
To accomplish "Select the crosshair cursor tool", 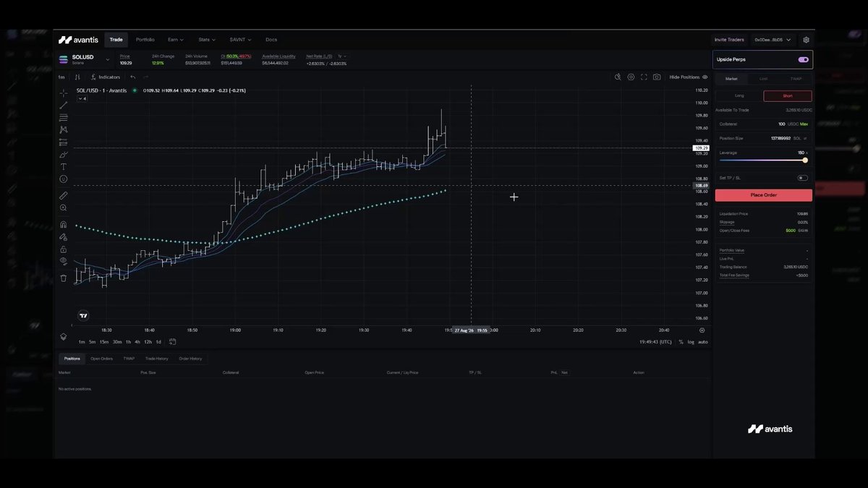I will (64, 93).
